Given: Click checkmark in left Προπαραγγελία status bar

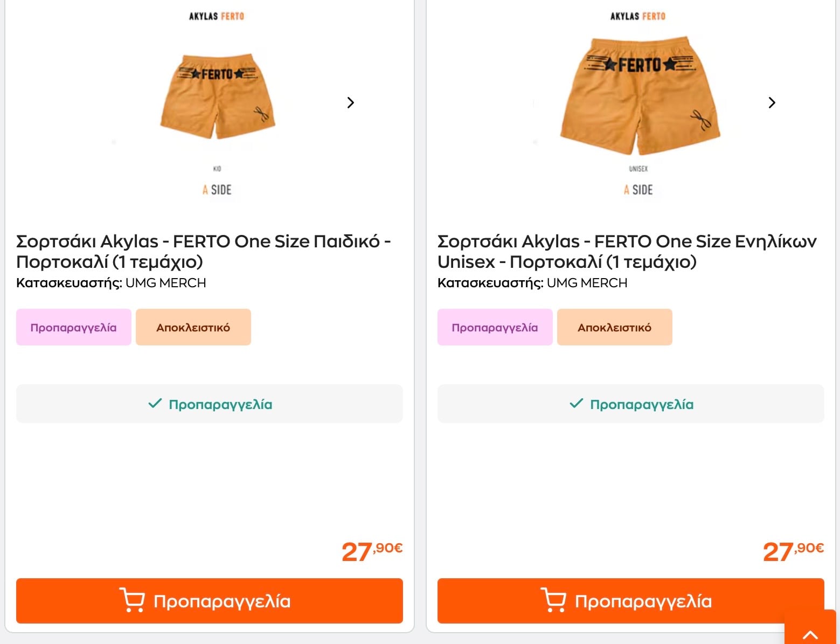Looking at the screenshot, I should point(155,403).
